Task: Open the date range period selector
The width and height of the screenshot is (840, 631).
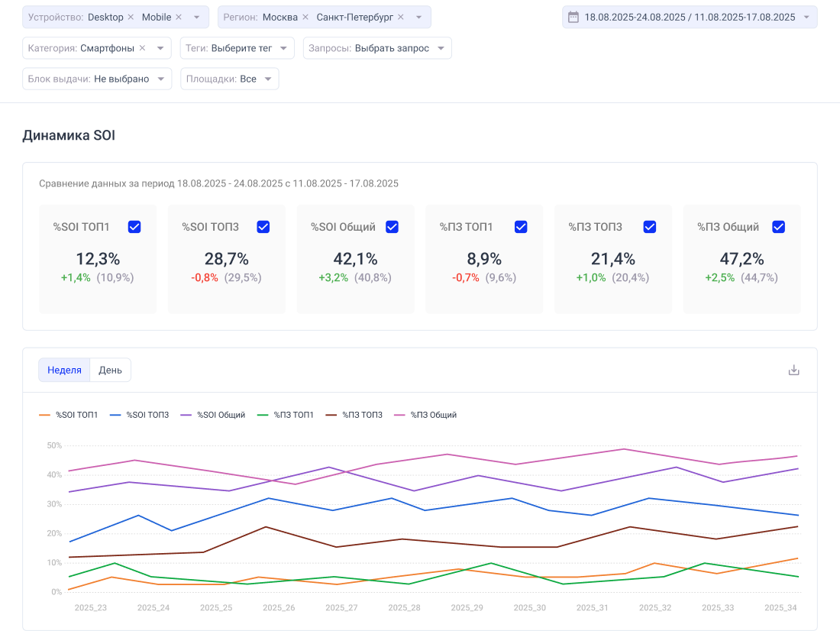Action: click(690, 17)
